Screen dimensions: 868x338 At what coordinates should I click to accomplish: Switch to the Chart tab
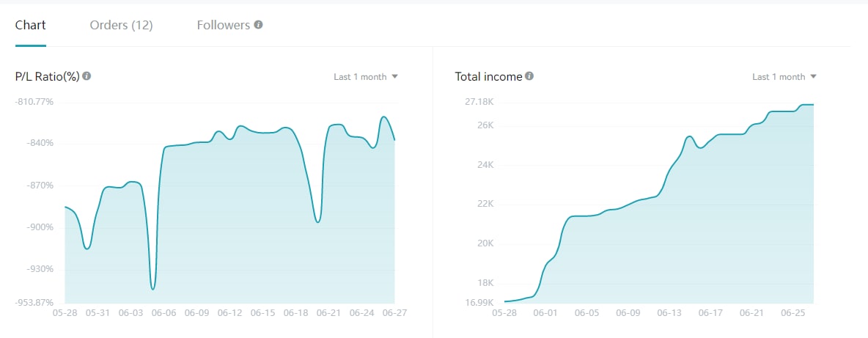[31, 25]
